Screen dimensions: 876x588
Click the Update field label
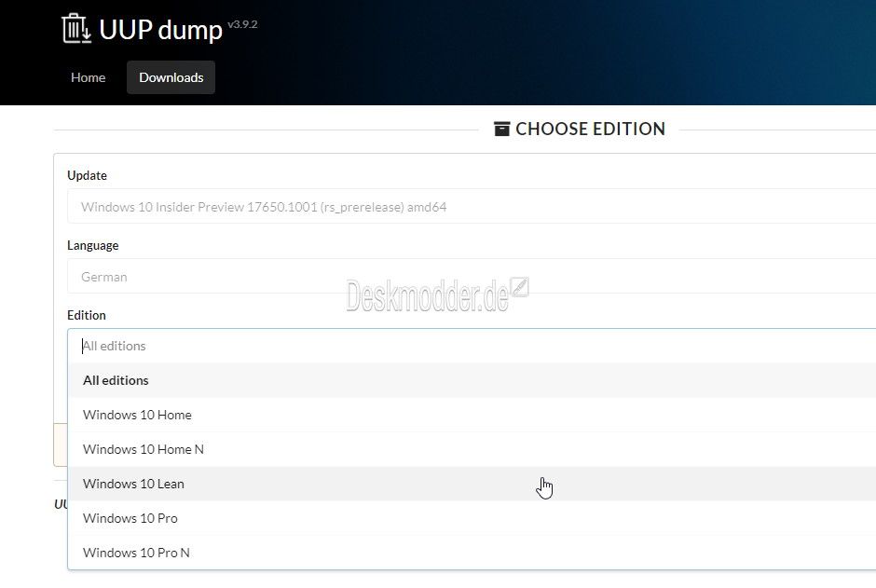88,175
